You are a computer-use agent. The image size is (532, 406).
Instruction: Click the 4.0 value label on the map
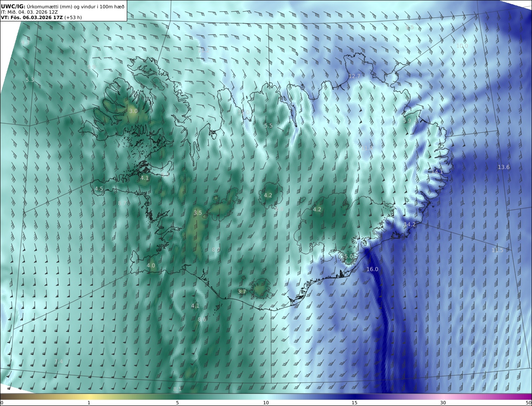click(x=151, y=266)
